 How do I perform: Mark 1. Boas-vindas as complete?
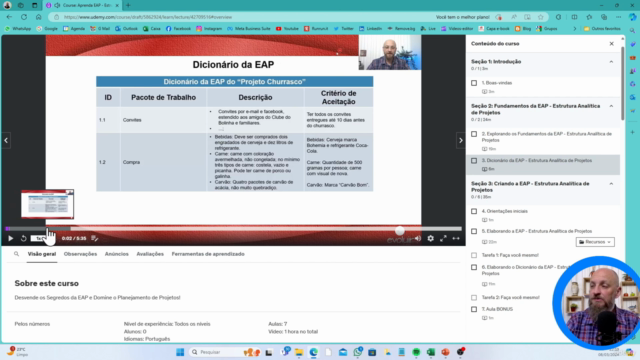474,83
